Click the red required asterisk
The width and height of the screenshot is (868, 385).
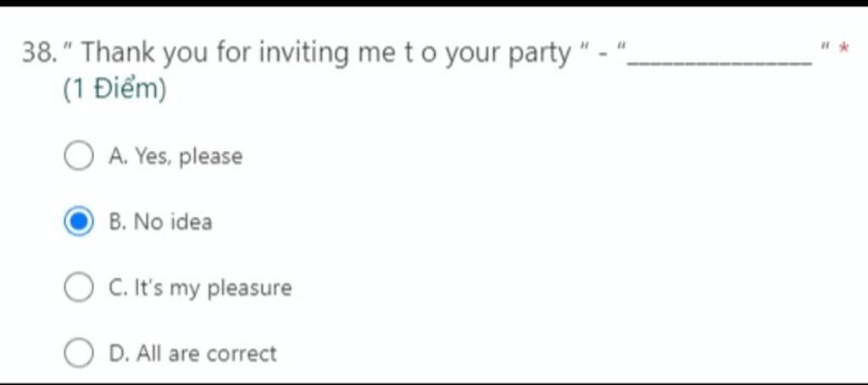click(843, 49)
